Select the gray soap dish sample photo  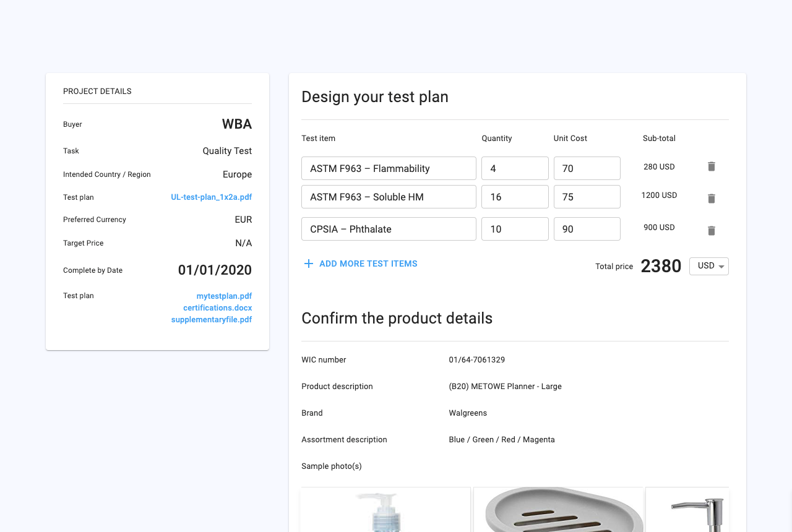(x=558, y=510)
